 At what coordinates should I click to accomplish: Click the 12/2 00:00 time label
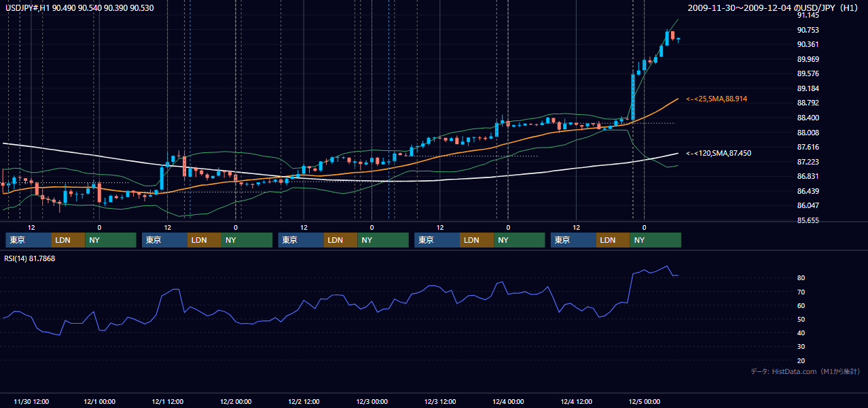pos(236,401)
